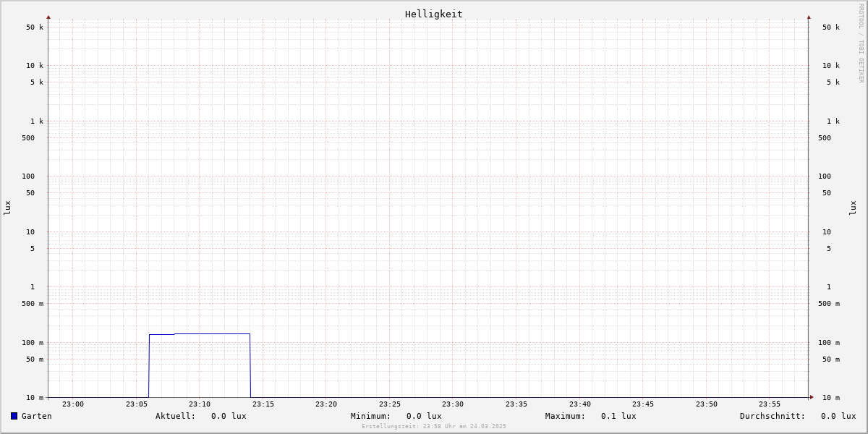Click the right axis 5 k label

(x=833, y=82)
